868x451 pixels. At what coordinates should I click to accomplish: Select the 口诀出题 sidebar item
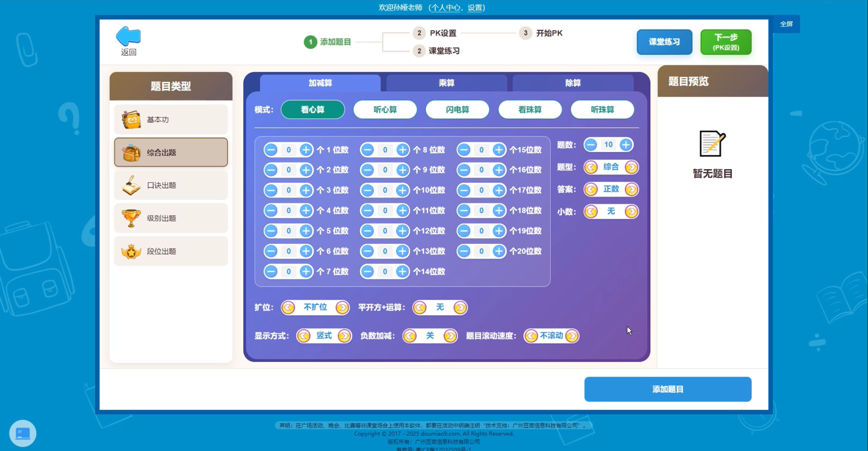click(x=170, y=185)
